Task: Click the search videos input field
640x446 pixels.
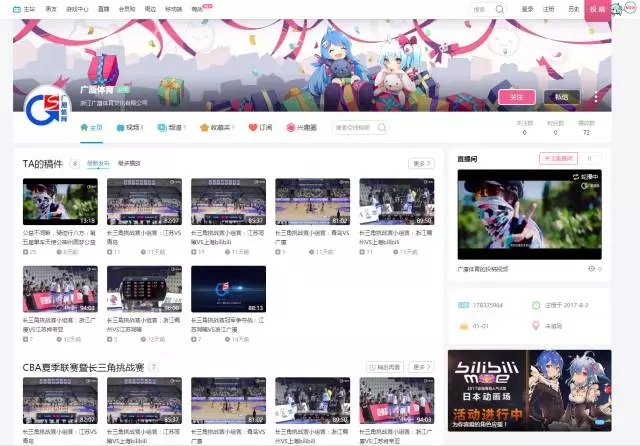Action: coord(358,128)
